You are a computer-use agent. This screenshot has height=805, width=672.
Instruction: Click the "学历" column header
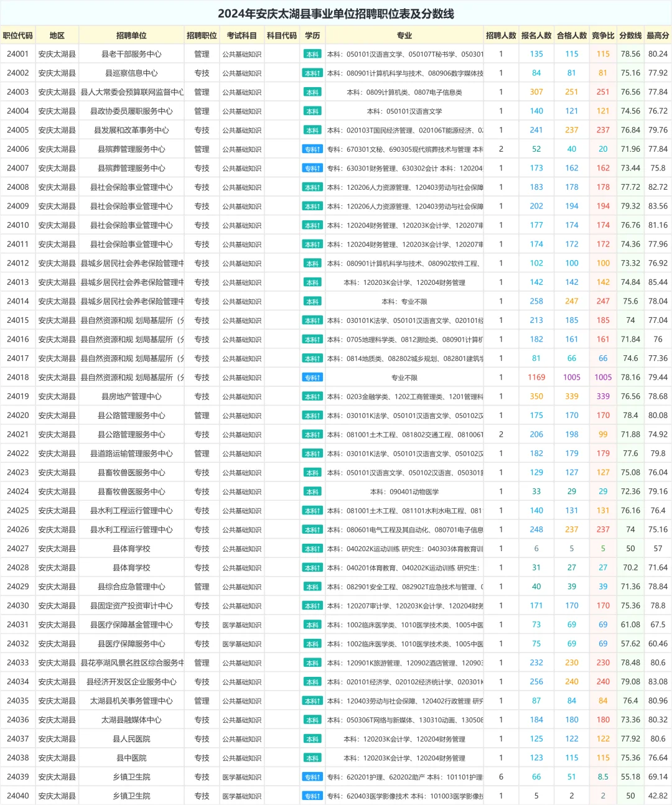(312, 35)
